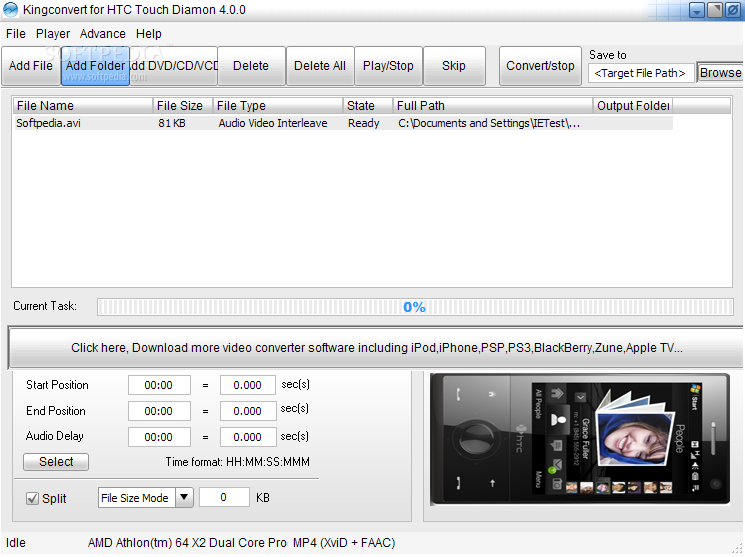Click the Delete All button
Image resolution: width=745 pixels, height=557 pixels.
click(x=320, y=66)
